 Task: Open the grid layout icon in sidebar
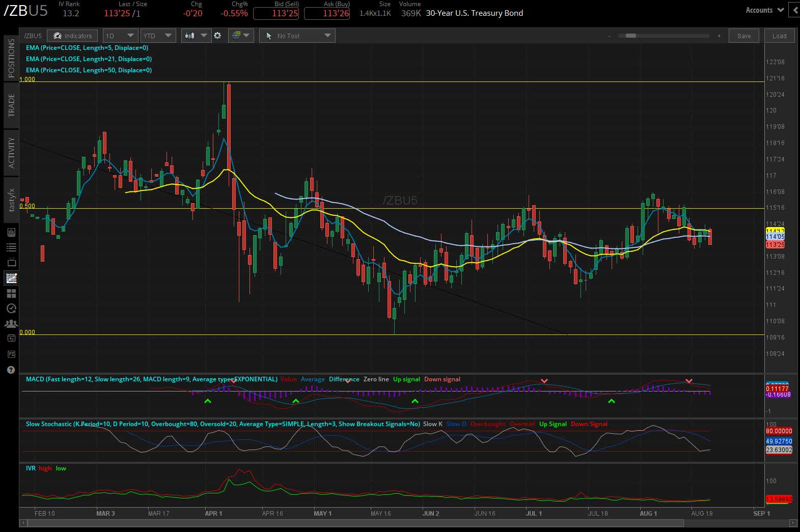pos(11,293)
